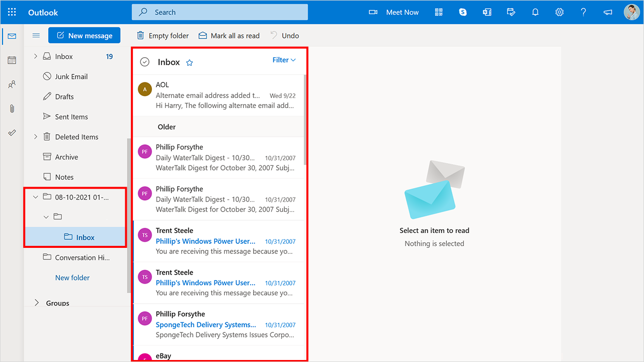Click the New folder link
The width and height of the screenshot is (644, 362).
[x=72, y=278]
